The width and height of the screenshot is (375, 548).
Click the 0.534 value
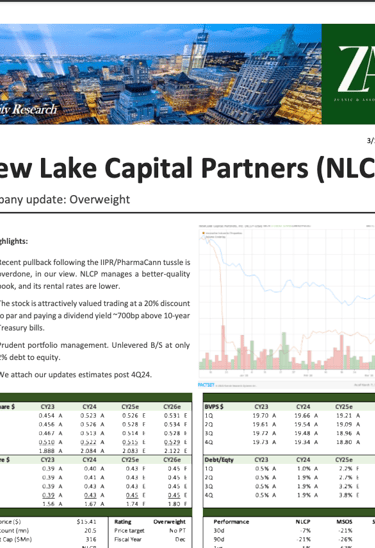[172, 424]
